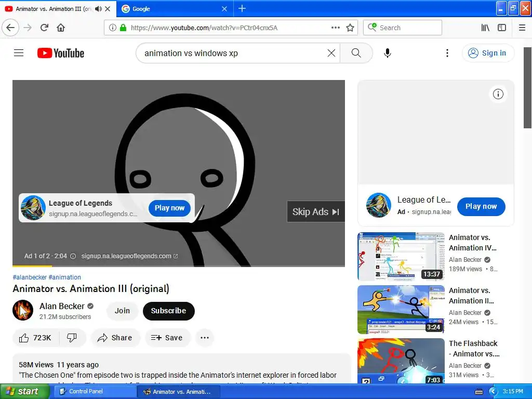Click Play now in the sidebar ad

tap(481, 206)
